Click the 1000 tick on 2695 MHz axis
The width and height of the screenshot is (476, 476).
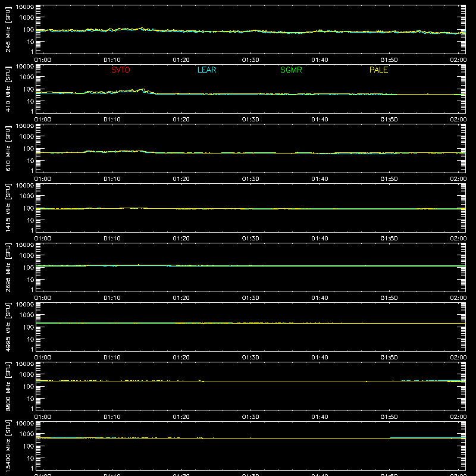pos(27,256)
